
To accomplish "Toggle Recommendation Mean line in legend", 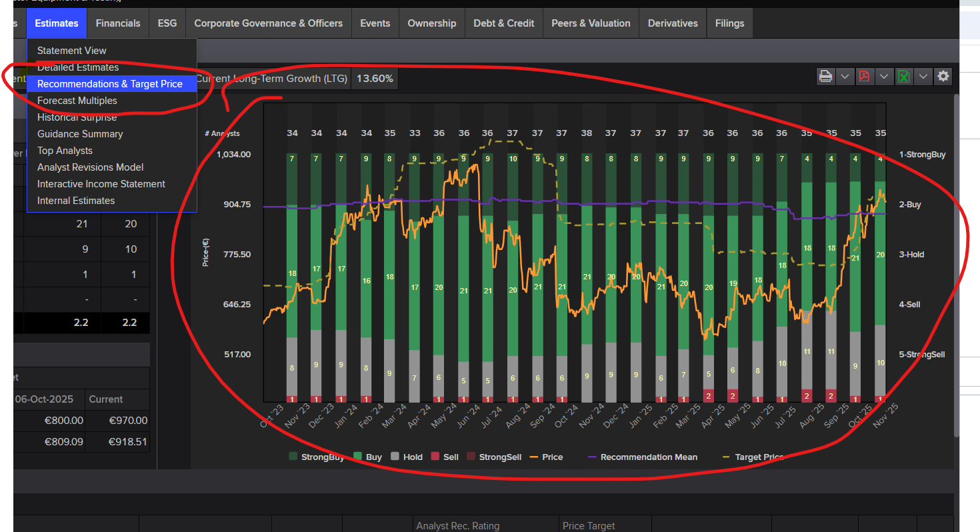I will [643, 457].
